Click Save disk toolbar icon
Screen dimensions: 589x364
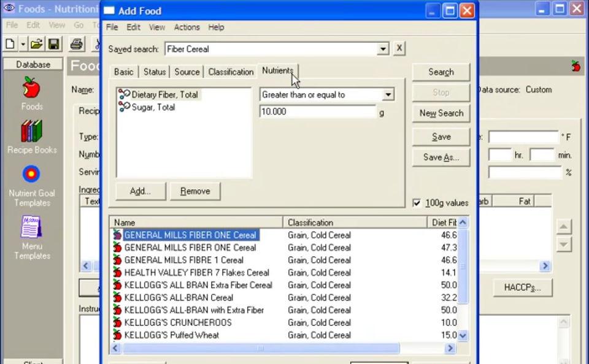pyautogui.click(x=54, y=44)
